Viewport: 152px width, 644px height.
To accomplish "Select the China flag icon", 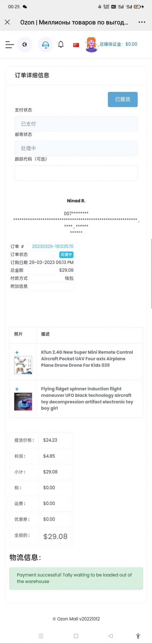I will [76, 45].
